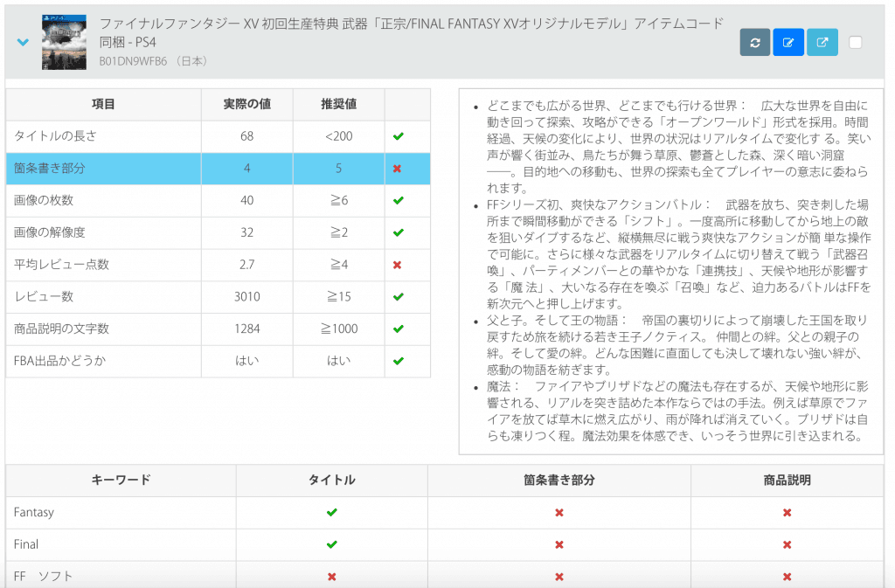895x588 pixels.
Task: Collapse the product details with the chevron
Action: [23, 42]
